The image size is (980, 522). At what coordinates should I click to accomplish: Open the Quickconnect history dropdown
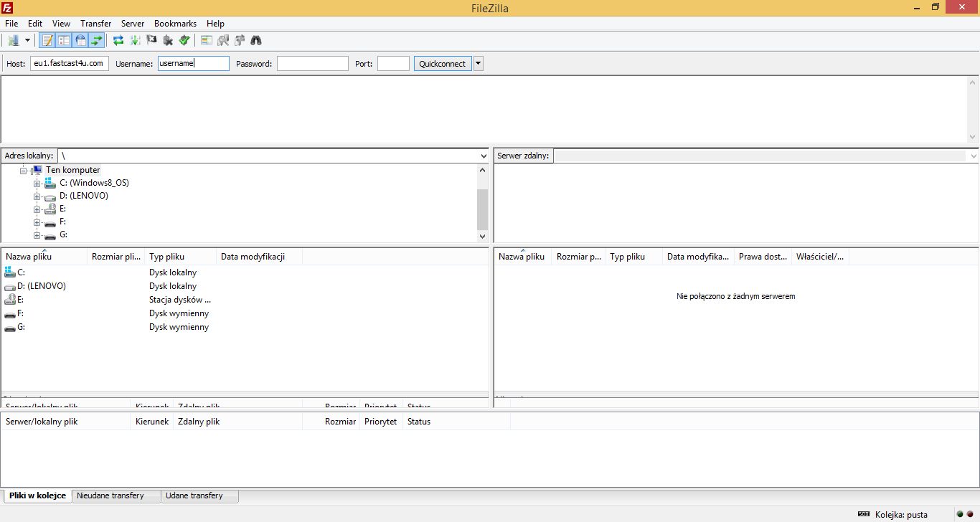pos(479,63)
